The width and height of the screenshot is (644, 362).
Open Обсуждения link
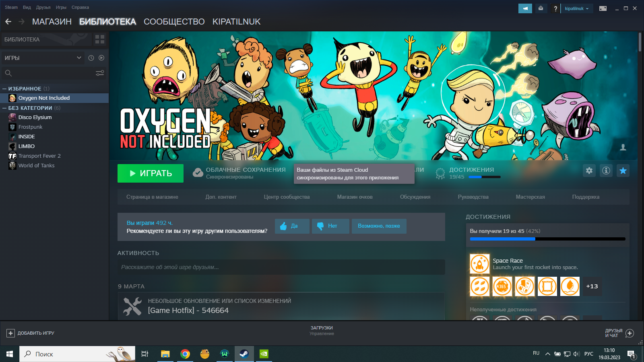(x=415, y=197)
